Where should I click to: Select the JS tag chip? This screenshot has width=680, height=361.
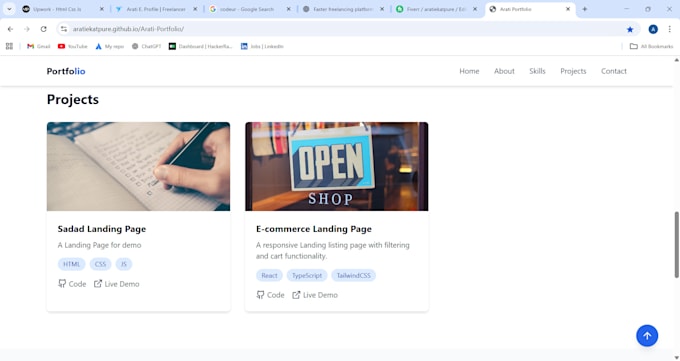(124, 264)
